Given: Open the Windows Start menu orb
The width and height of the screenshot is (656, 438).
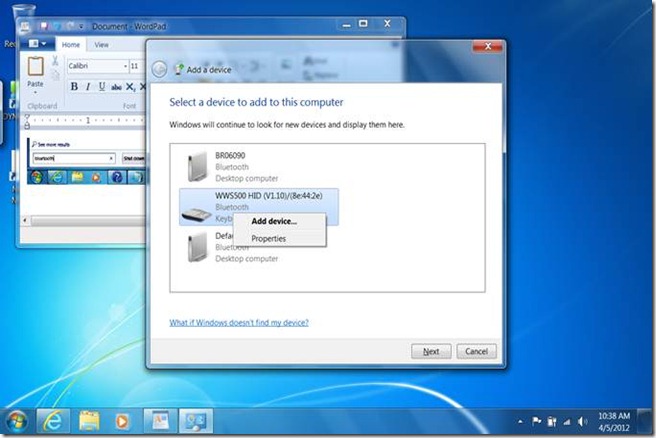Looking at the screenshot, I should tap(17, 419).
